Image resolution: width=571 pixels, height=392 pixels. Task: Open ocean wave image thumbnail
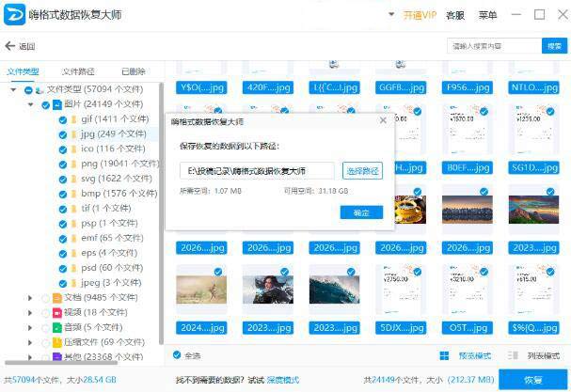click(x=334, y=290)
